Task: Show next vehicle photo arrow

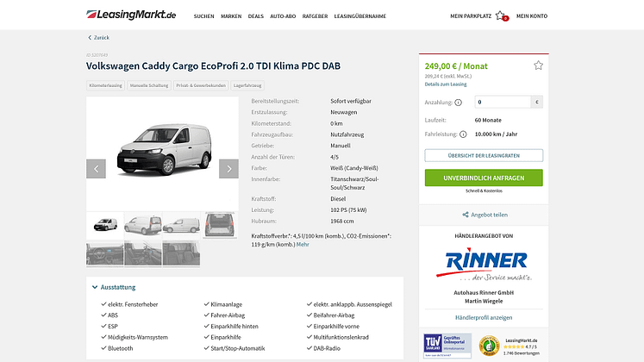Action: pyautogui.click(x=228, y=169)
